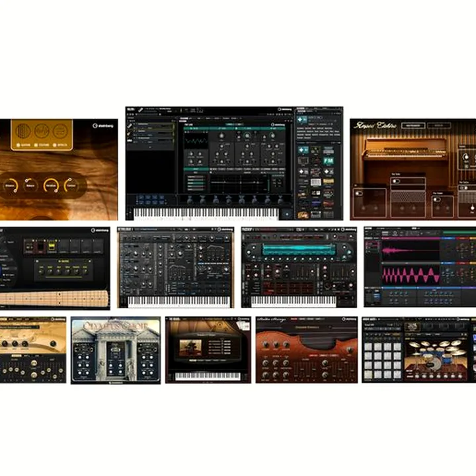Select the grand piano thumbnail in The Grand plugin

click(x=190, y=348)
